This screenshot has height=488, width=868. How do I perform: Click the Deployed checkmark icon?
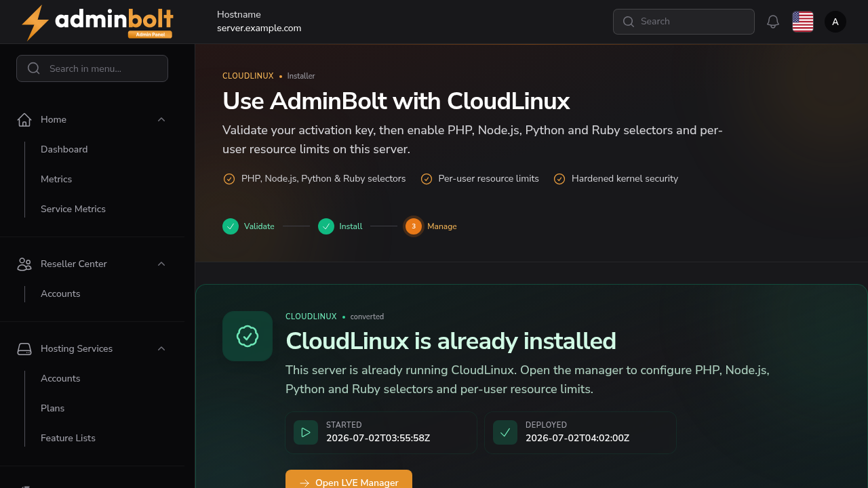tap(505, 432)
